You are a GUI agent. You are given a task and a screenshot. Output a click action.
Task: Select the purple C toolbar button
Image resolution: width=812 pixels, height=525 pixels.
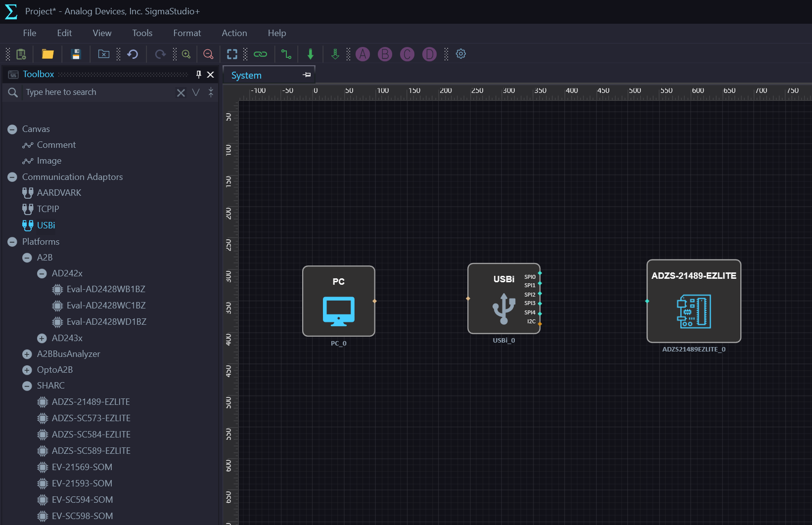point(407,54)
